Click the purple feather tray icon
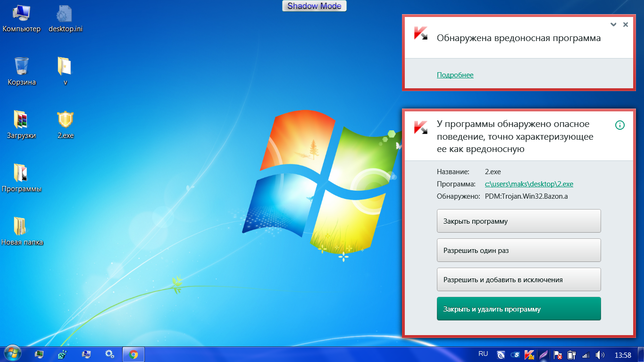Image resolution: width=644 pixels, height=362 pixels. pyautogui.click(x=544, y=354)
